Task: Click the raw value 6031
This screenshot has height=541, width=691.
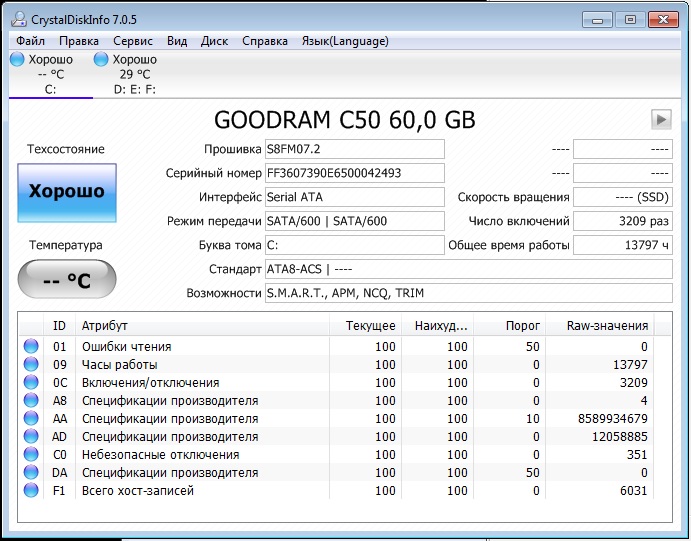Action: point(633,490)
